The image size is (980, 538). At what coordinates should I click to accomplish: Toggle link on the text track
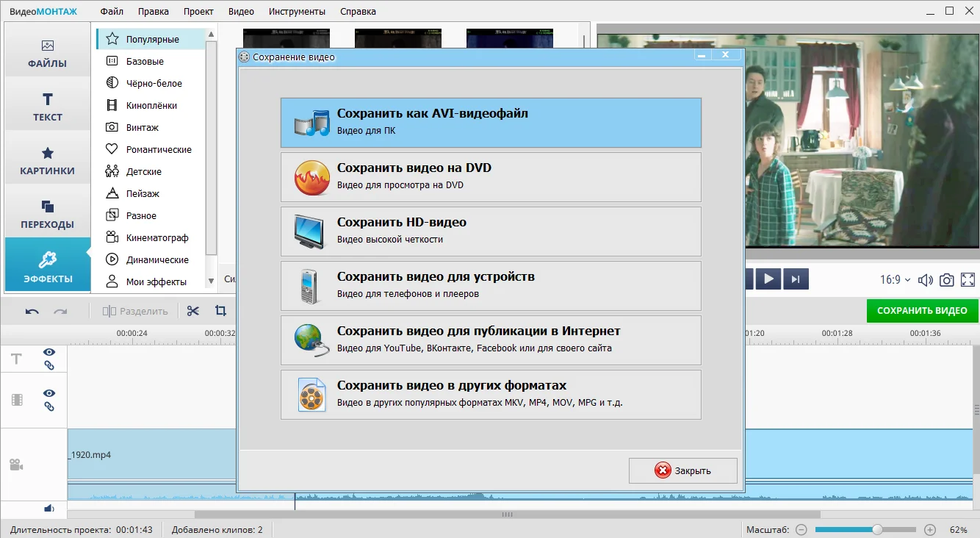tap(49, 365)
